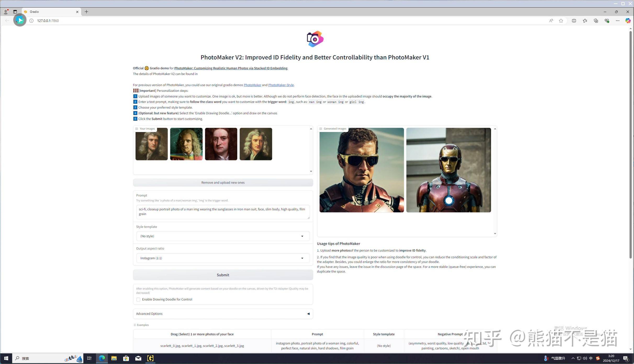Screen dimensions: 634x364
Task: Open Microsoft Store from the taskbar
Action: [126, 359]
